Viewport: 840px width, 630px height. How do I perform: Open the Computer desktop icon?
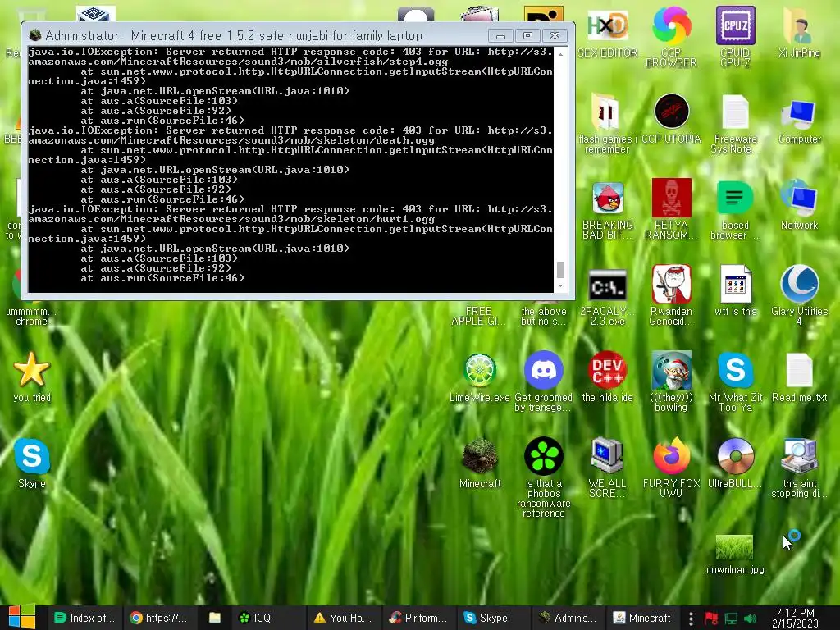(x=799, y=114)
